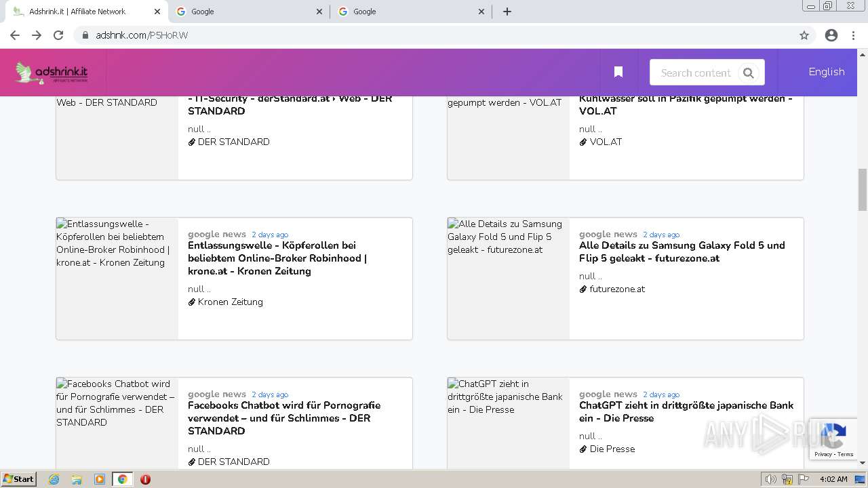The width and height of the screenshot is (868, 488).
Task: Open the Kühlwasser Pazifik VOL.AT headline
Action: click(x=686, y=104)
